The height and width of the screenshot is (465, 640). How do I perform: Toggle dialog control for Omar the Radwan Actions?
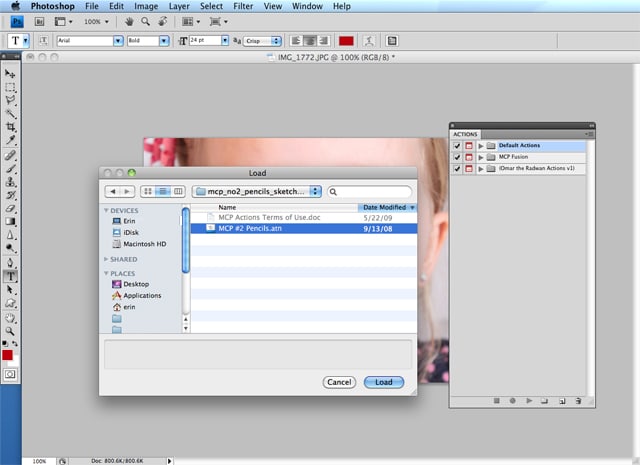tap(469, 169)
